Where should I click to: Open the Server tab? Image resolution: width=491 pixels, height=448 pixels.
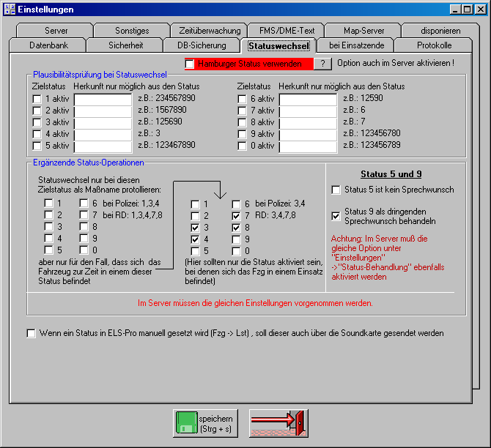(x=56, y=31)
